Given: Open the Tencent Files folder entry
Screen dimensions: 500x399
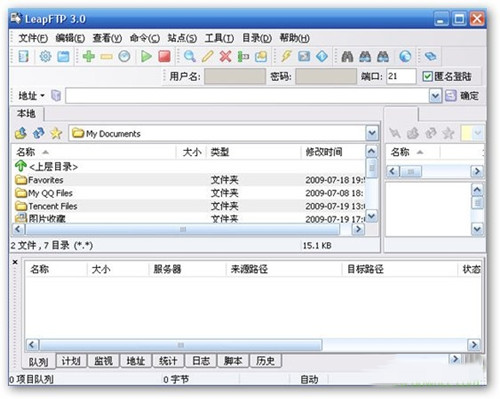Looking at the screenshot, I should pyautogui.click(x=53, y=206).
